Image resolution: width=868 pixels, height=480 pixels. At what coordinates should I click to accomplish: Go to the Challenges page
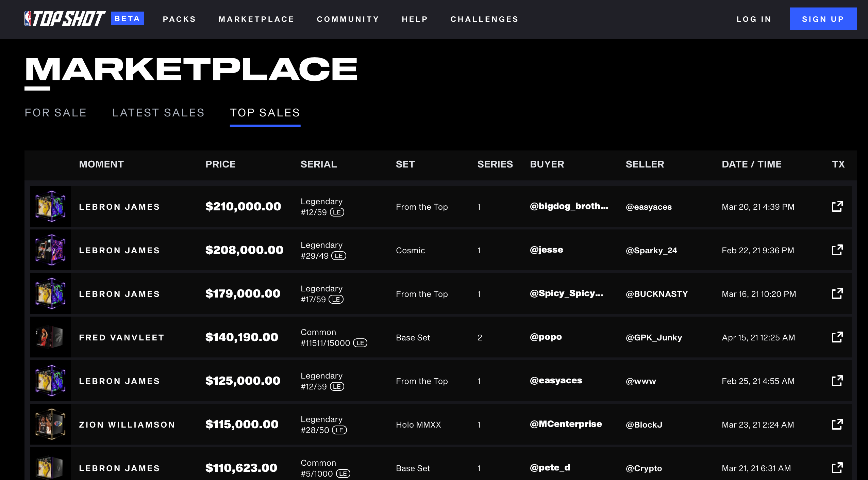tap(484, 19)
